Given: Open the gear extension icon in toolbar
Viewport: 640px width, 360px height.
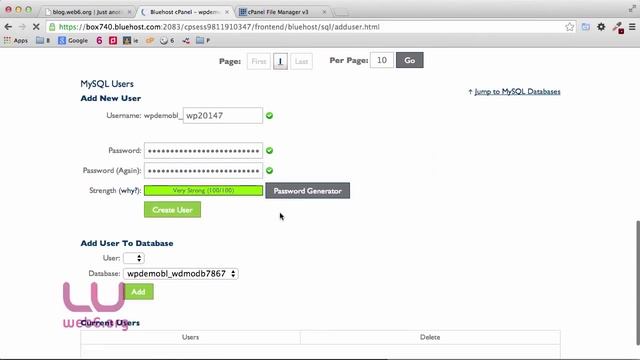Looking at the screenshot, I should click(x=601, y=27).
